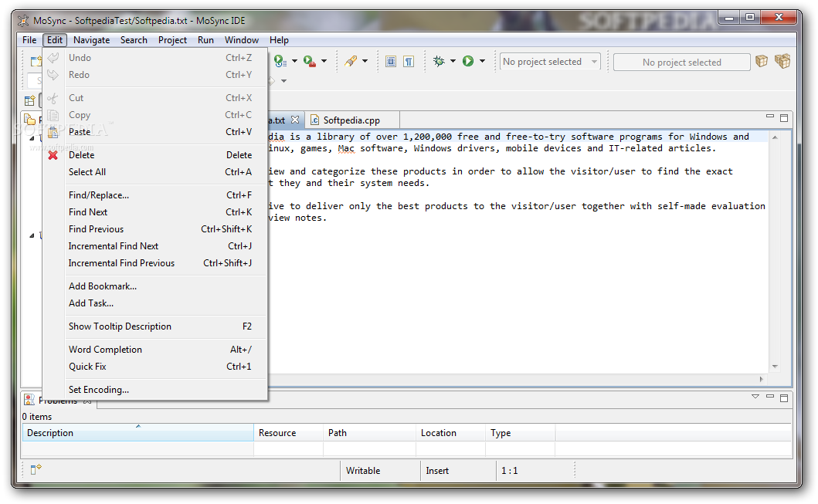Switch to the Softpedia.cpp tab

pos(351,120)
